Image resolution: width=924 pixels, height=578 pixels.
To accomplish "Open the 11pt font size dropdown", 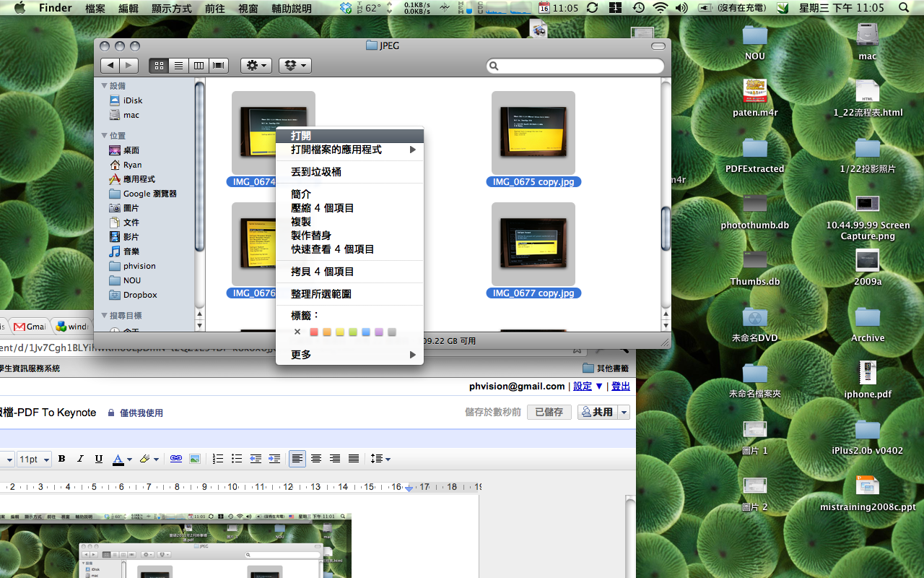I will click(34, 459).
